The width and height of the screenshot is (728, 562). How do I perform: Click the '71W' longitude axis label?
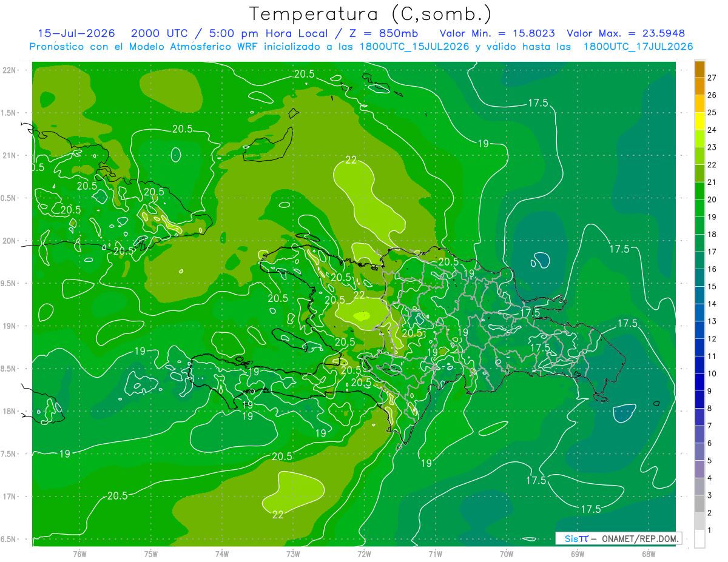(x=435, y=554)
